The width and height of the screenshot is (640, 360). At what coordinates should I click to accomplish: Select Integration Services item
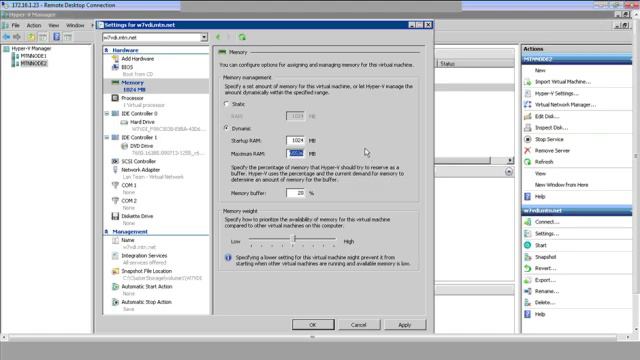click(x=144, y=256)
